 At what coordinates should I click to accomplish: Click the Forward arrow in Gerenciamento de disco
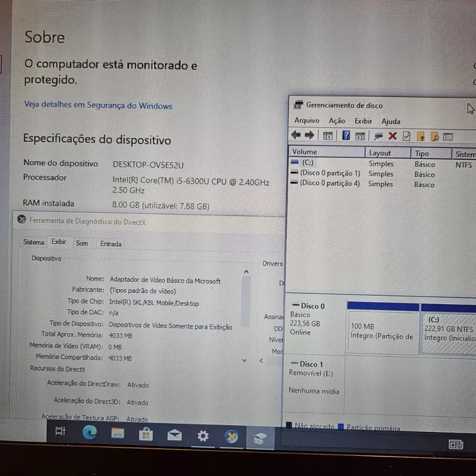309,135
